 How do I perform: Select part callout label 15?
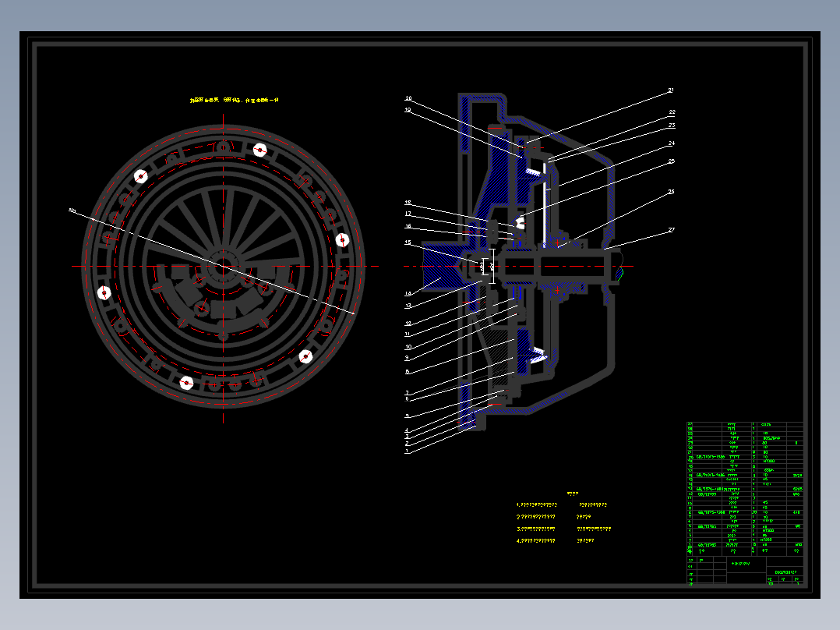coord(408,242)
